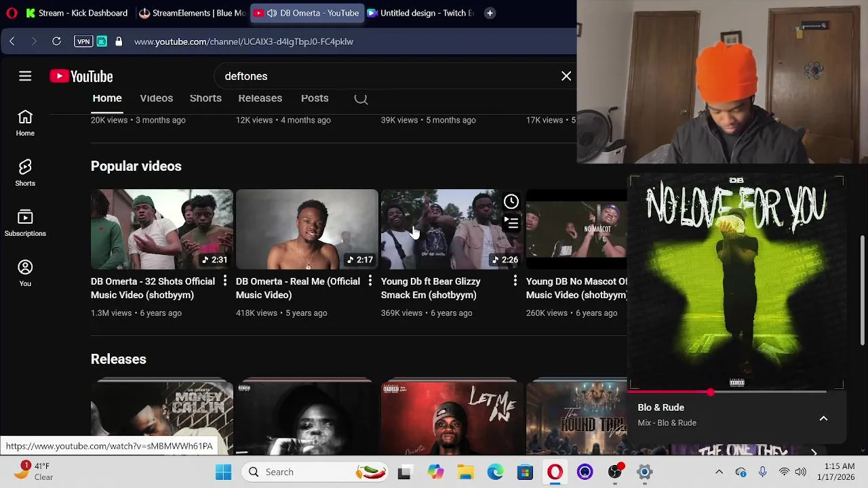Switch to StreamElements browser tab
Screen dimensions: 868x488
coord(192,13)
